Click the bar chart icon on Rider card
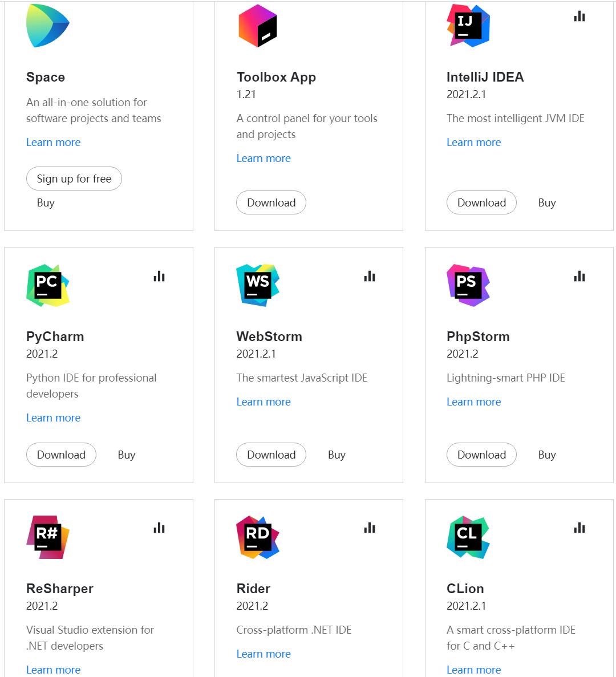 [370, 528]
